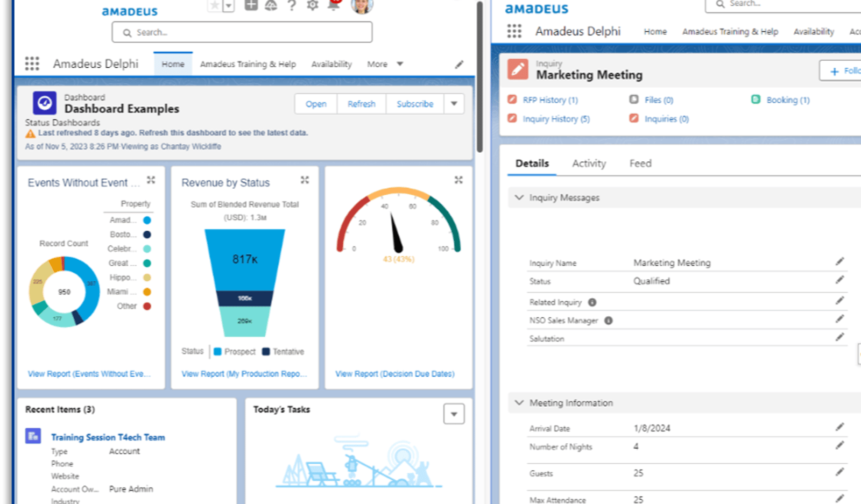Open View Report (My Production Repo... link

coord(244,374)
